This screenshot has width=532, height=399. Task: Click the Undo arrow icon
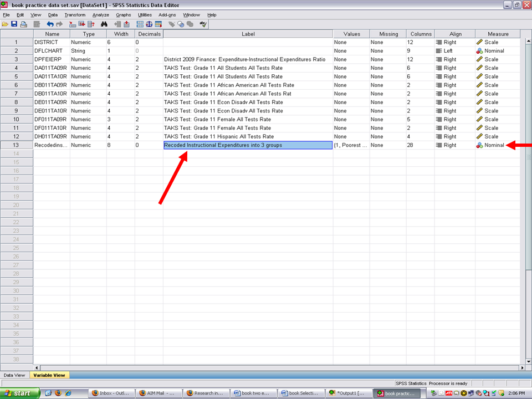[x=50, y=24]
